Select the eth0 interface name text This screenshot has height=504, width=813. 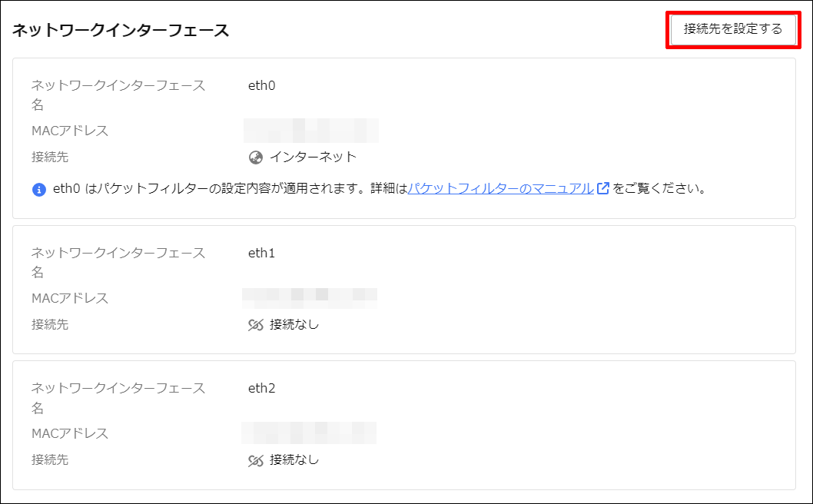click(x=261, y=85)
